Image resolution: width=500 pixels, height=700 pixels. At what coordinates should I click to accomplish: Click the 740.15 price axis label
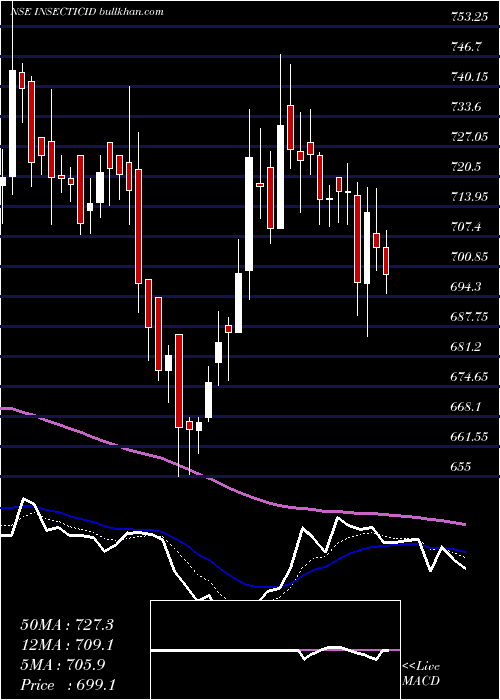click(x=469, y=77)
